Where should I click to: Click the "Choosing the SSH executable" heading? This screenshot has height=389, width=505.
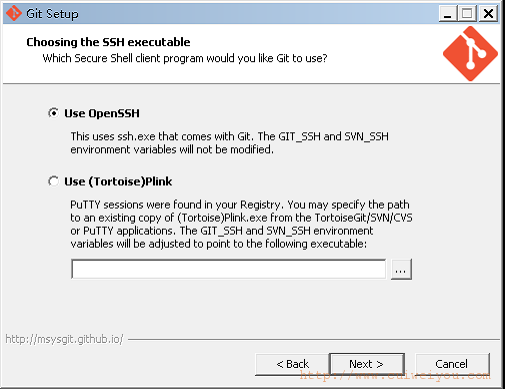(108, 42)
